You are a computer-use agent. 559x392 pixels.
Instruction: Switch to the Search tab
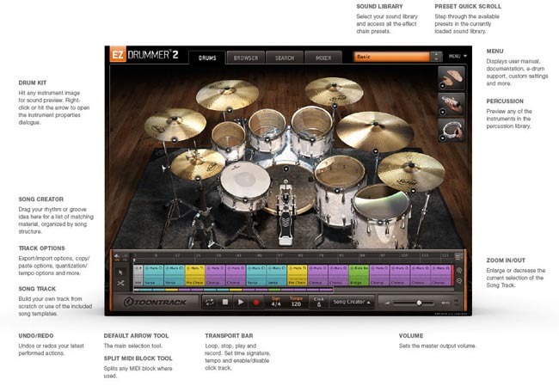[285, 58]
